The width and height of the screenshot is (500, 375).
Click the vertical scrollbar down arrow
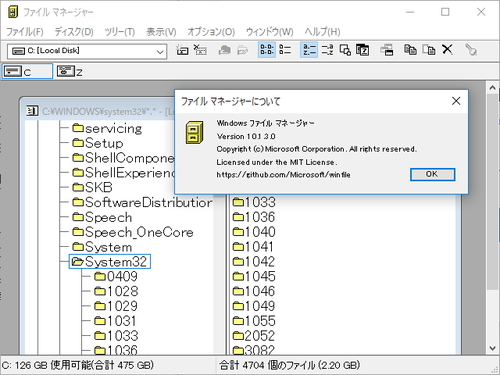pyautogui.click(x=493, y=348)
